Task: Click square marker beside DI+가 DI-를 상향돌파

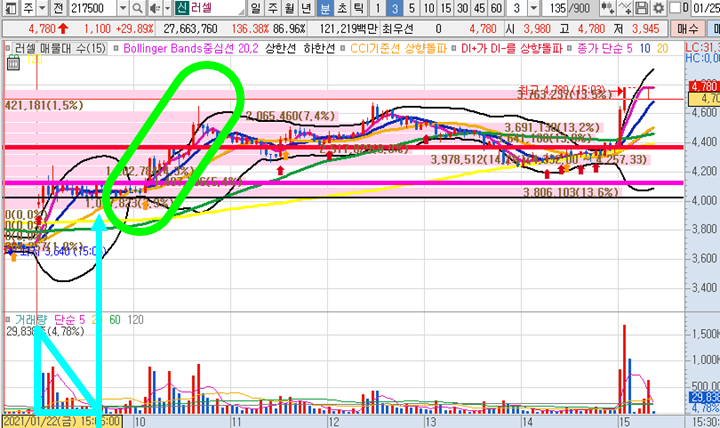Action: [454, 48]
